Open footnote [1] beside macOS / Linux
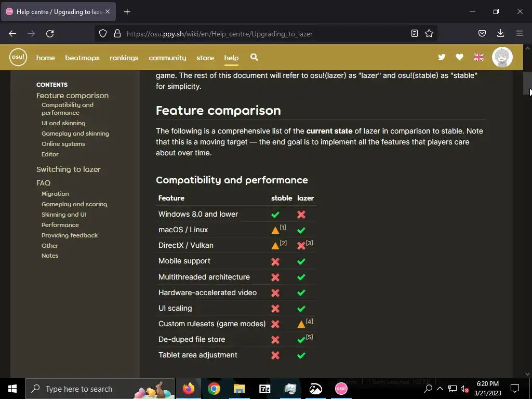This screenshot has height=399, width=532. click(x=283, y=228)
